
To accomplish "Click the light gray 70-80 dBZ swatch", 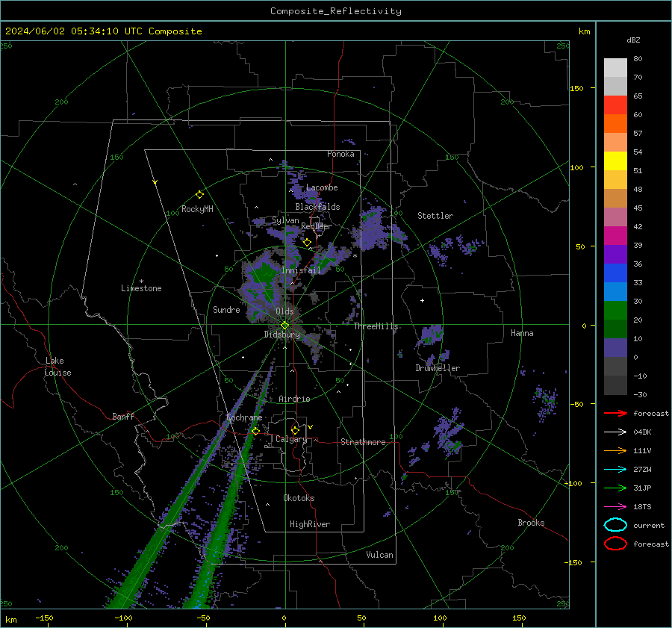I will [615, 68].
